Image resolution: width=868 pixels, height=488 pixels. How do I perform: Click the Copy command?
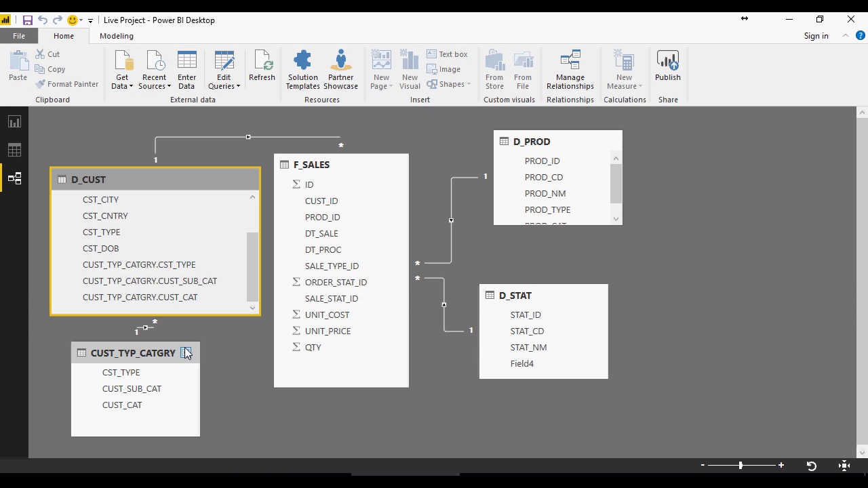tap(50, 69)
